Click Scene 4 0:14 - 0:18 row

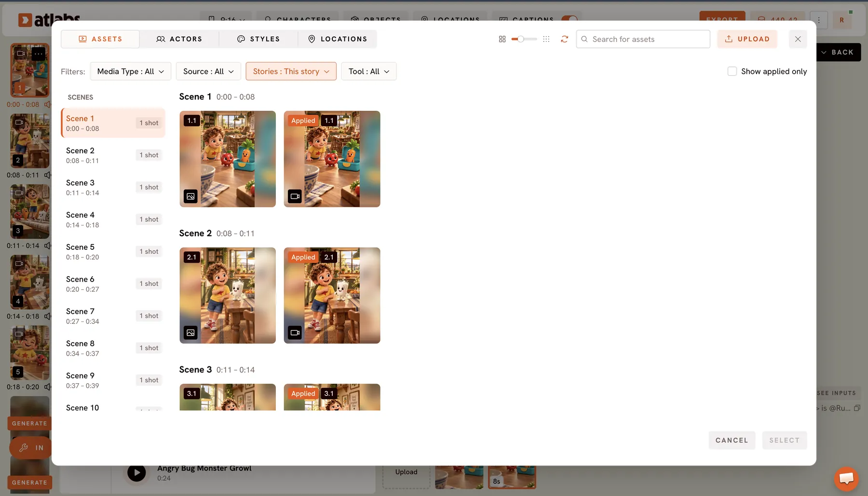point(113,219)
